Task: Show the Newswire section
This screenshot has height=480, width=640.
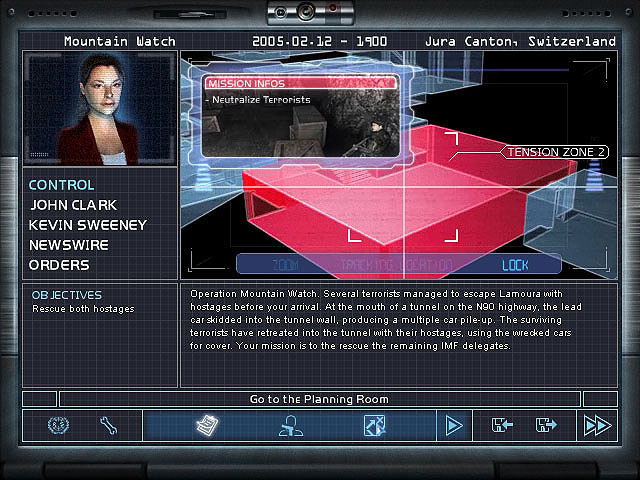Action: (69, 245)
